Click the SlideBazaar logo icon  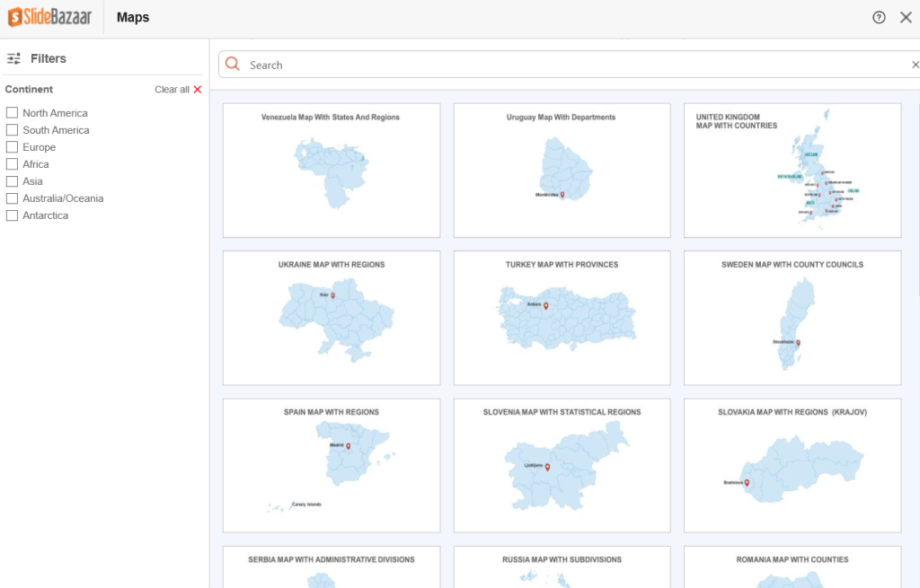point(15,17)
